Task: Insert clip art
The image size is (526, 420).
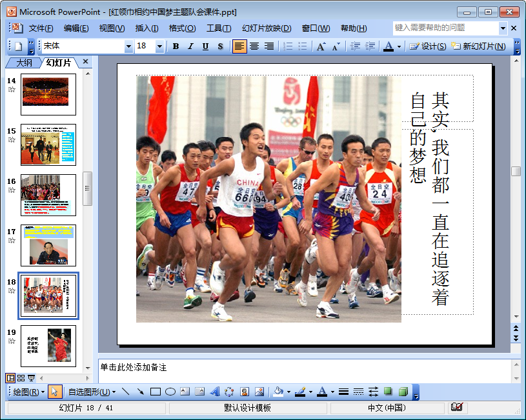Action: coord(245,392)
